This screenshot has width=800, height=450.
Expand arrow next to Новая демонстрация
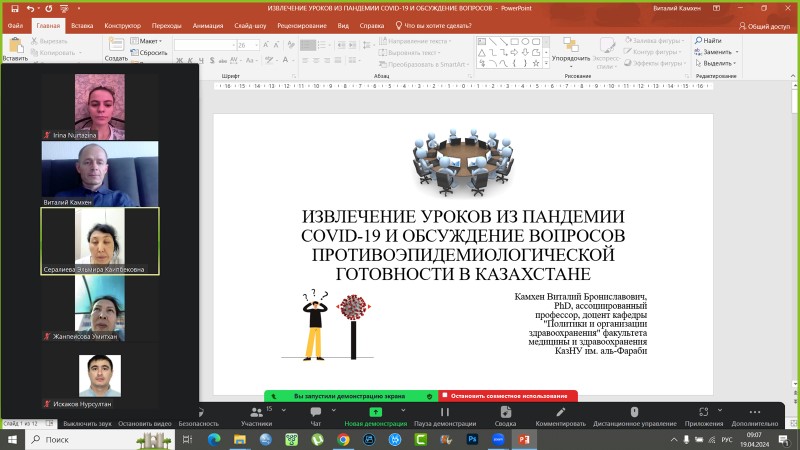(403, 410)
